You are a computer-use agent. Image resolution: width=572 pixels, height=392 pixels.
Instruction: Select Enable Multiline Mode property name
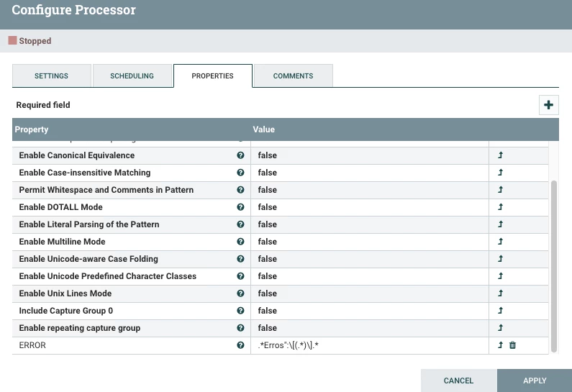[62, 242]
